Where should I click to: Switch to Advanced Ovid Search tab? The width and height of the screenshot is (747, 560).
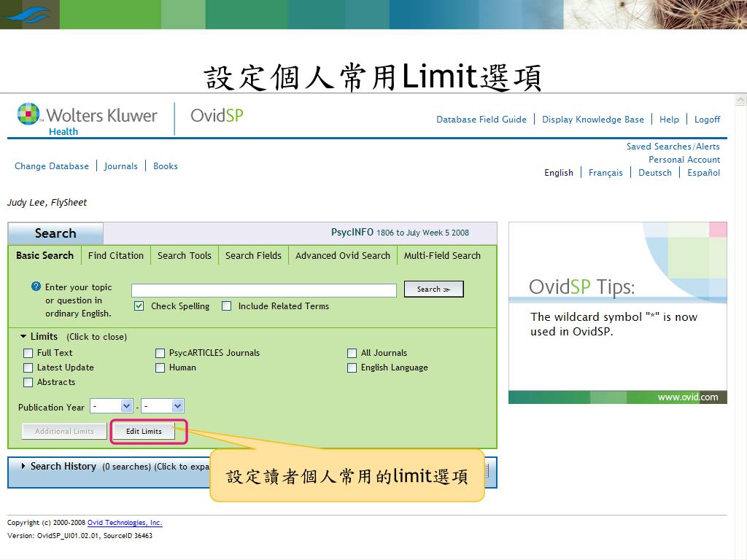pyautogui.click(x=343, y=255)
